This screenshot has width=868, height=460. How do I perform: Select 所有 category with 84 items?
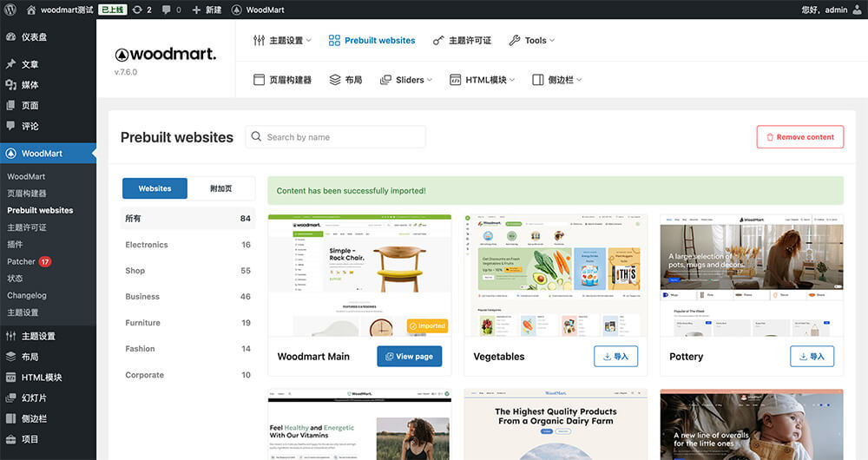click(187, 218)
